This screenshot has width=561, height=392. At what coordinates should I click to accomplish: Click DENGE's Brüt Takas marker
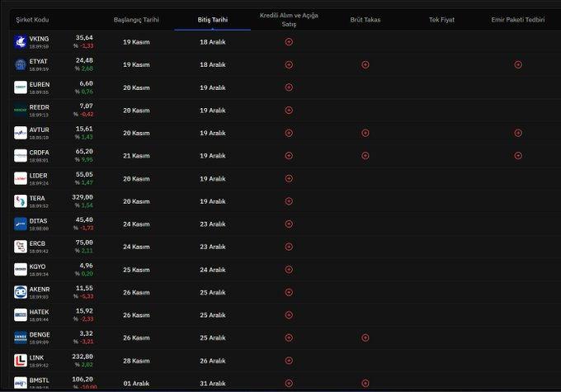[365, 338]
